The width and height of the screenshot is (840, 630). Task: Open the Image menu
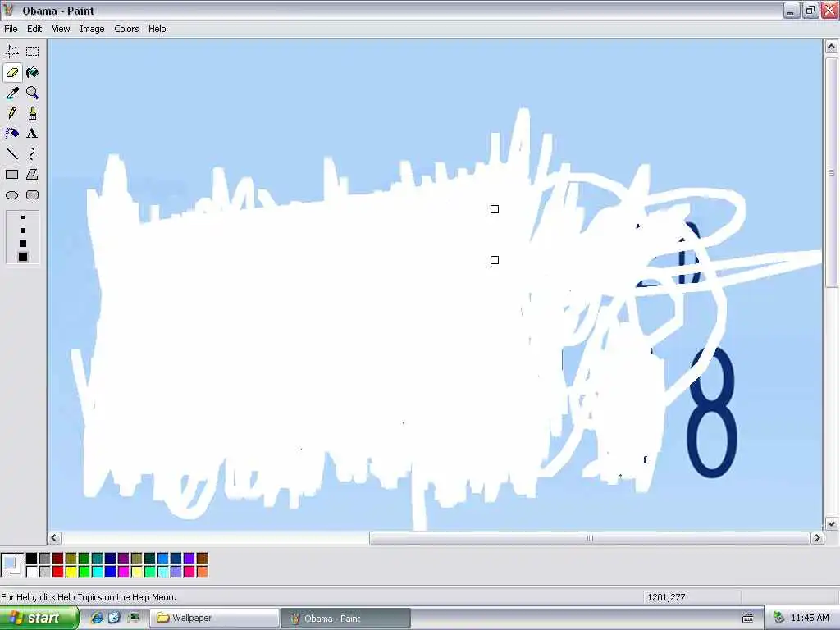tap(92, 29)
